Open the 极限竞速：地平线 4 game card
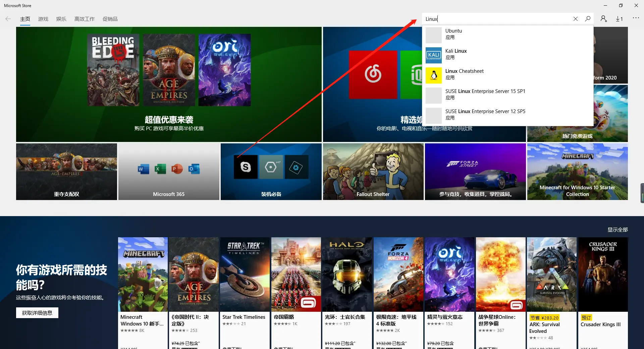This screenshot has width=644, height=349. pos(398,293)
